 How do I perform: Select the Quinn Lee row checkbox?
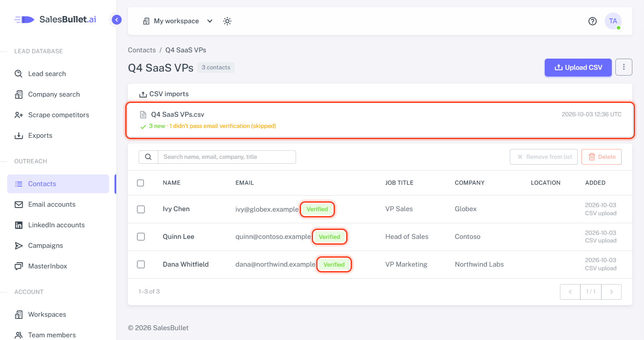[x=141, y=237]
